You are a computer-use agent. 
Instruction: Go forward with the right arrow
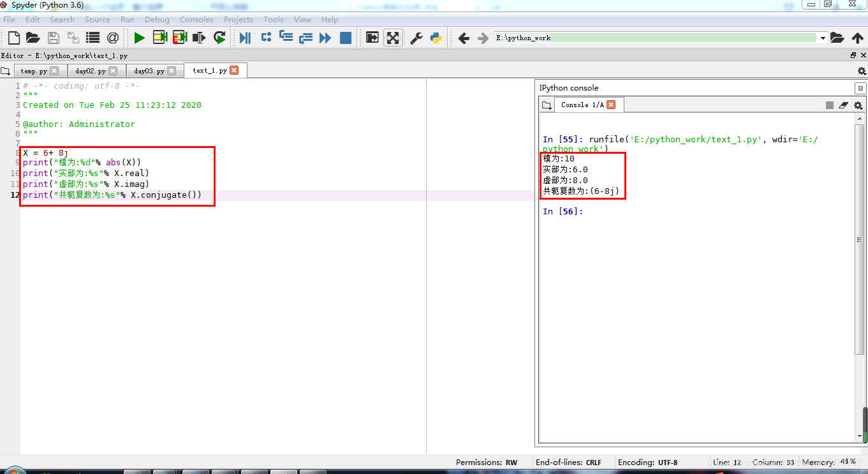[483, 38]
